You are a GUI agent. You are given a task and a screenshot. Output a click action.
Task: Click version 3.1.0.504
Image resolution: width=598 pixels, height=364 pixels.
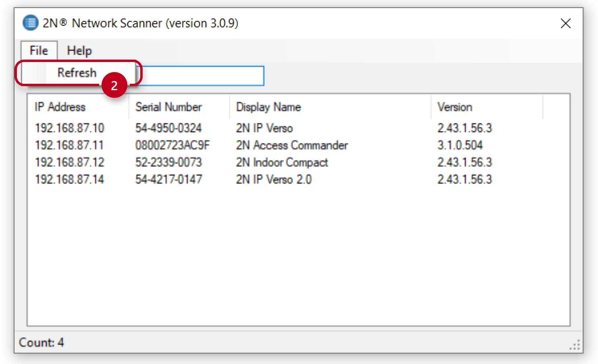click(460, 145)
